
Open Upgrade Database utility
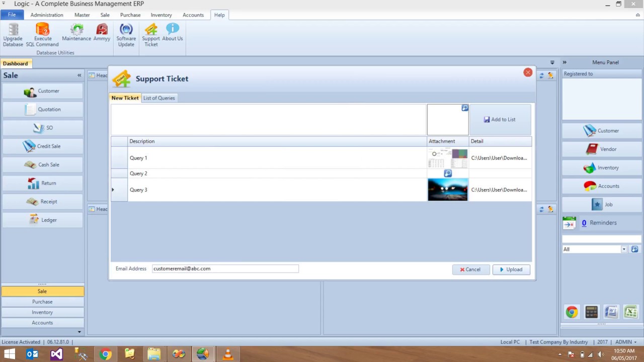click(13, 35)
